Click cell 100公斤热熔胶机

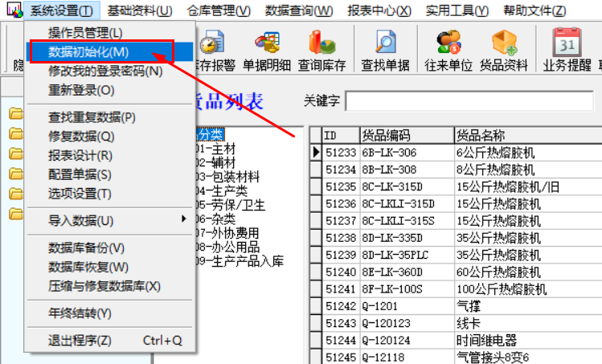(x=528, y=288)
